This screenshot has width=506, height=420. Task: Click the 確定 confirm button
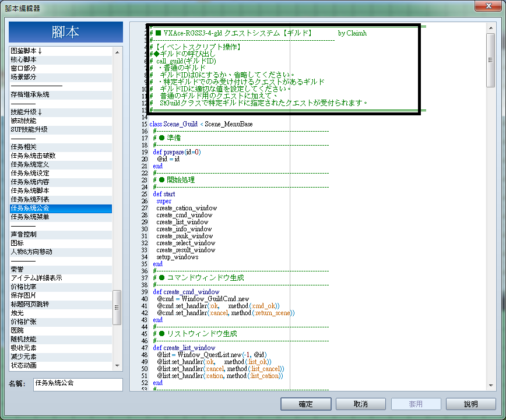coord(305,404)
